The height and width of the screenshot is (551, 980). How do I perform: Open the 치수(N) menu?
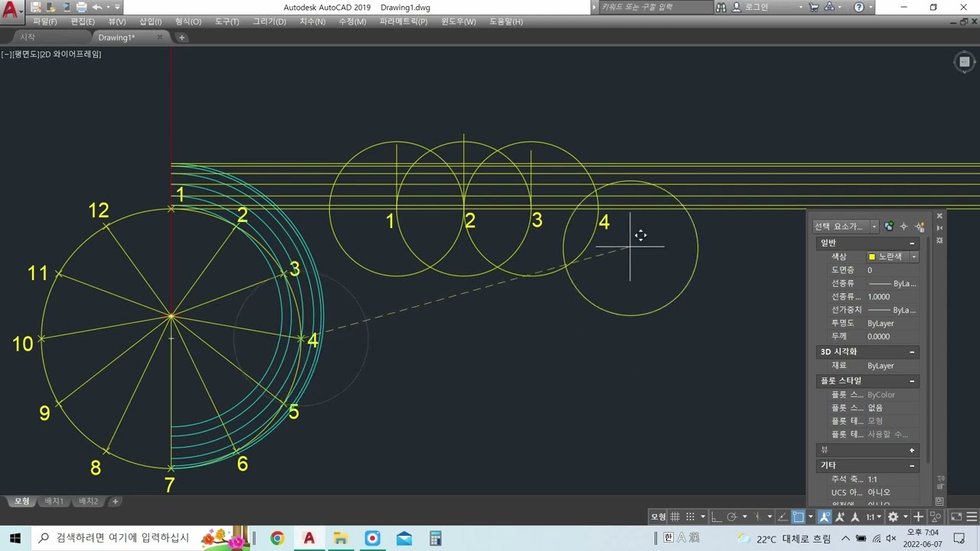[x=312, y=21]
